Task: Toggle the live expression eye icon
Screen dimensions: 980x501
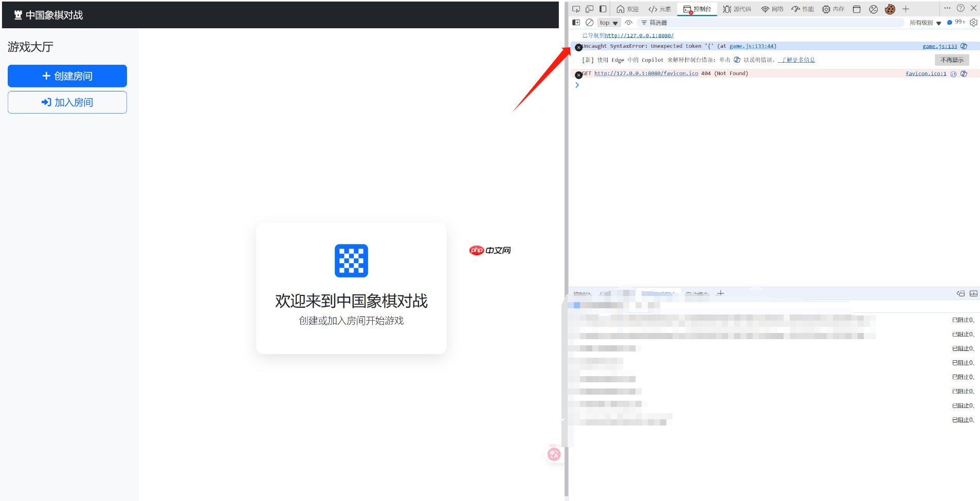Action: tap(628, 22)
